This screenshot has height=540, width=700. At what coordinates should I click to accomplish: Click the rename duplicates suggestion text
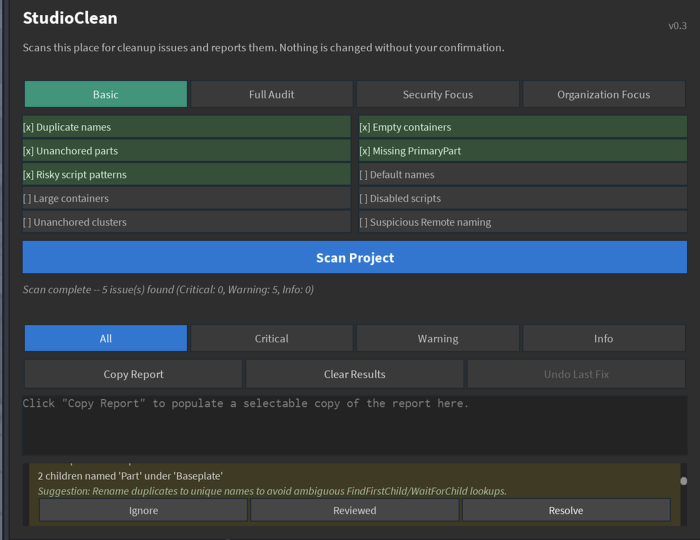pyautogui.click(x=272, y=491)
